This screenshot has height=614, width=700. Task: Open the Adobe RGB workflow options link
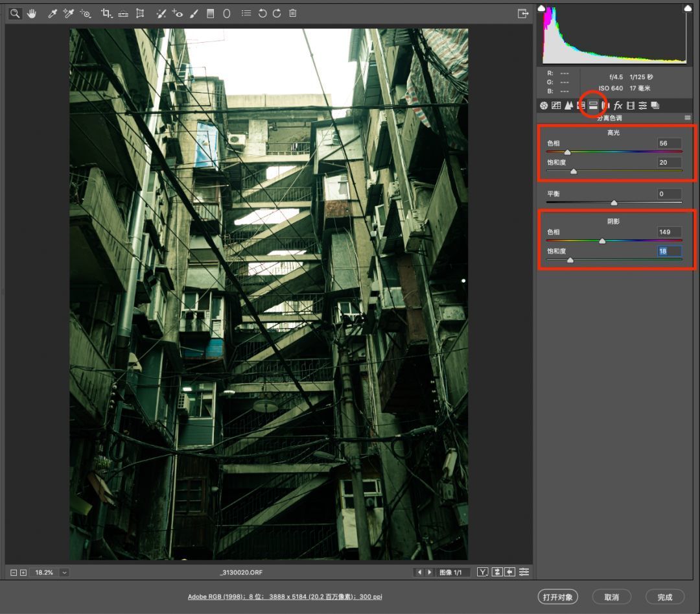pos(285,596)
